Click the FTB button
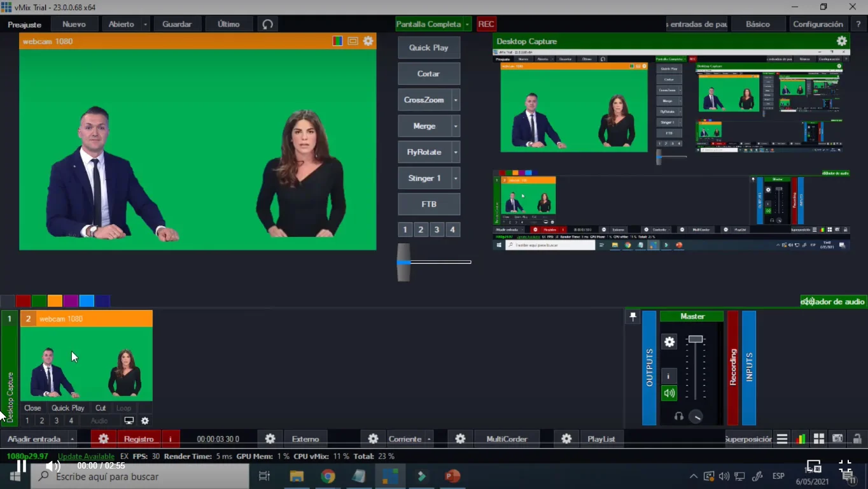This screenshot has height=489, width=868. [429, 204]
